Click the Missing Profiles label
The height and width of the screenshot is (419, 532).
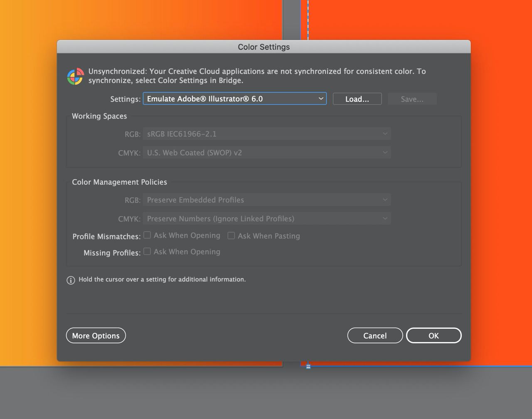click(x=112, y=253)
